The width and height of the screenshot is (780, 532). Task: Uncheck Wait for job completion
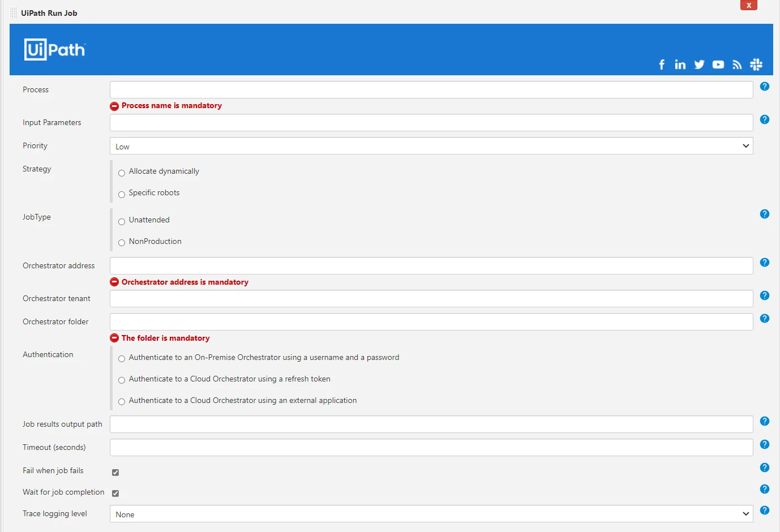[x=115, y=494]
